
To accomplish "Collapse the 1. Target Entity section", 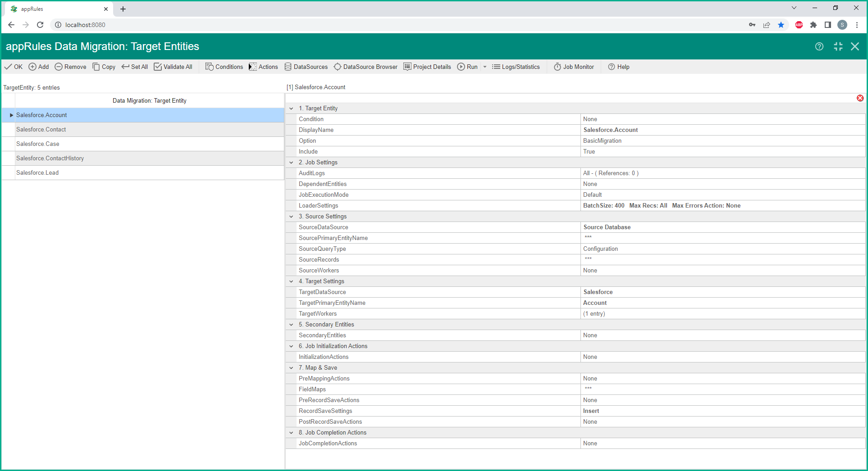I will pyautogui.click(x=291, y=109).
